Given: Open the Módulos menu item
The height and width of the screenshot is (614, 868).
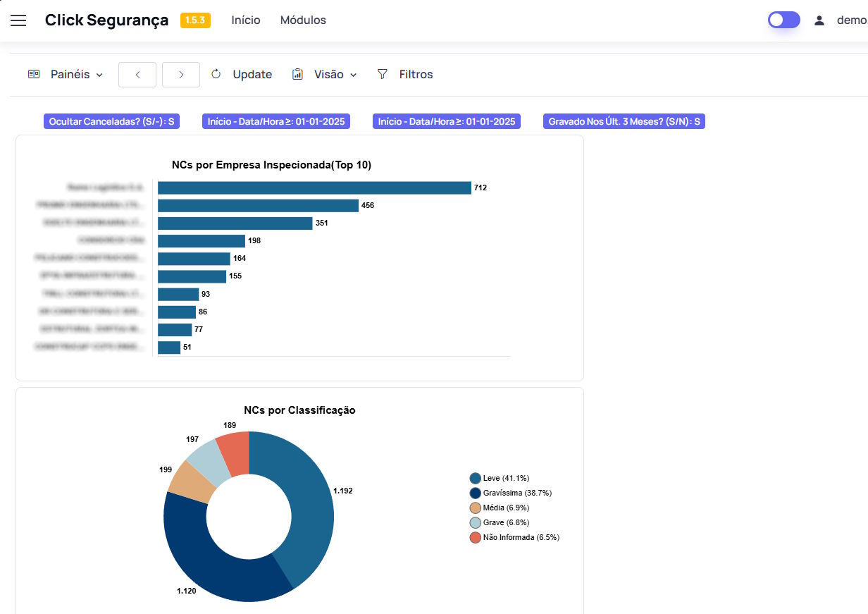Looking at the screenshot, I should [303, 20].
